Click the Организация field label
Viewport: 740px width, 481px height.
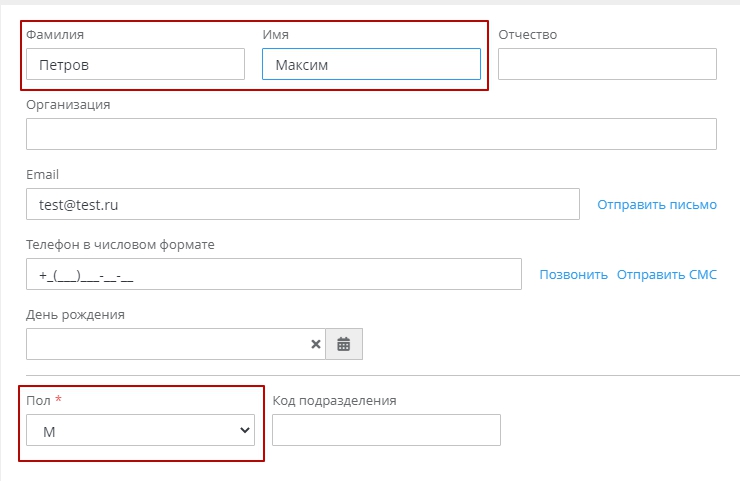68,104
